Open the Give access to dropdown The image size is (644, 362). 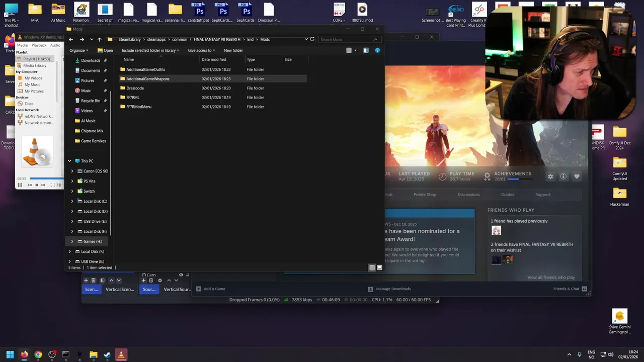(201, 50)
